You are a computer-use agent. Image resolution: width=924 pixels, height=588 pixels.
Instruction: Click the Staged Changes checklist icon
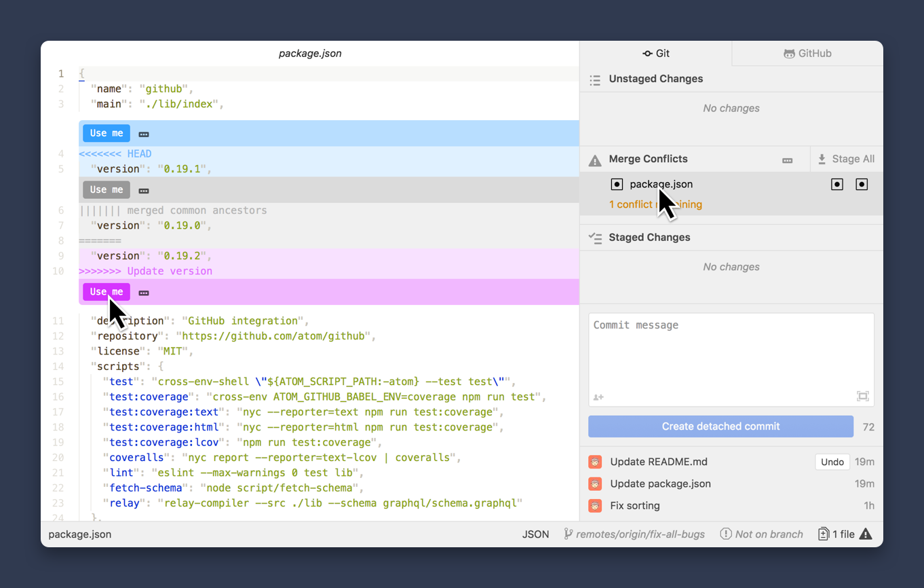click(595, 238)
